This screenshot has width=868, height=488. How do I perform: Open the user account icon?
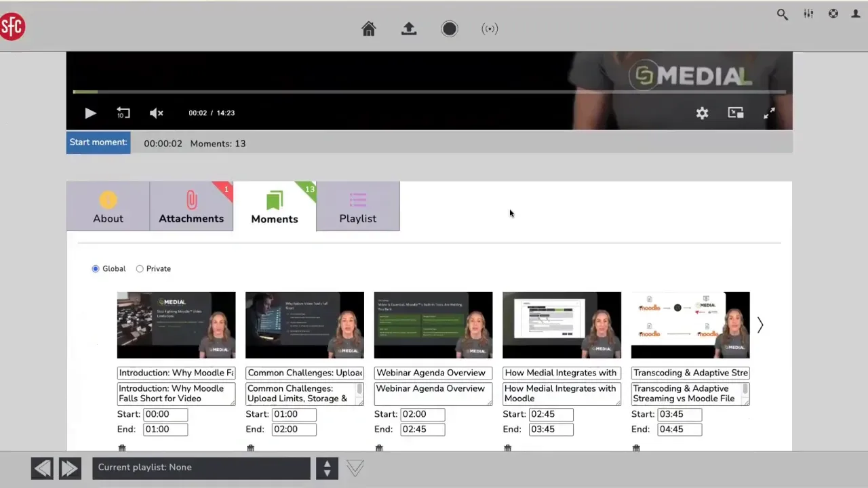[x=856, y=14]
